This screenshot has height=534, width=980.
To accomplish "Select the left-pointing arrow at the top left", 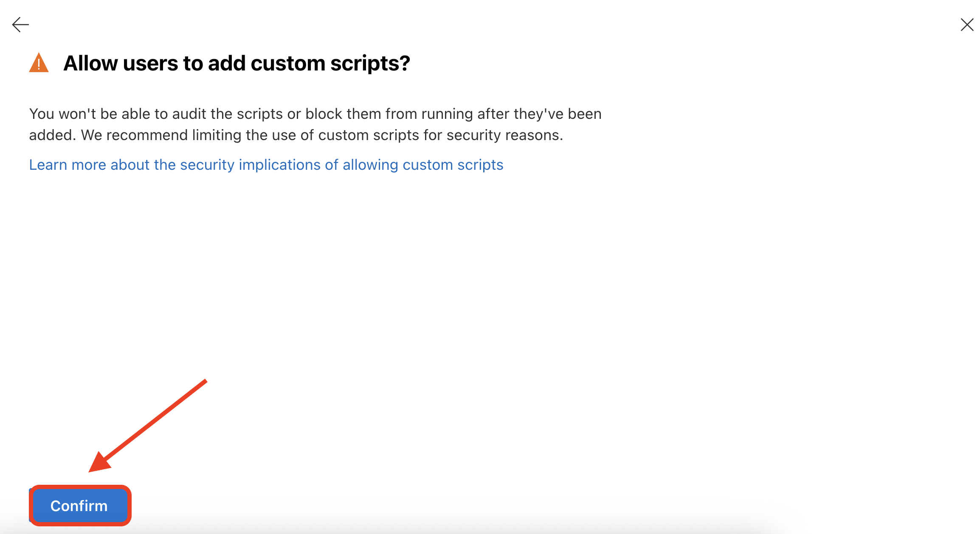I will click(20, 25).
